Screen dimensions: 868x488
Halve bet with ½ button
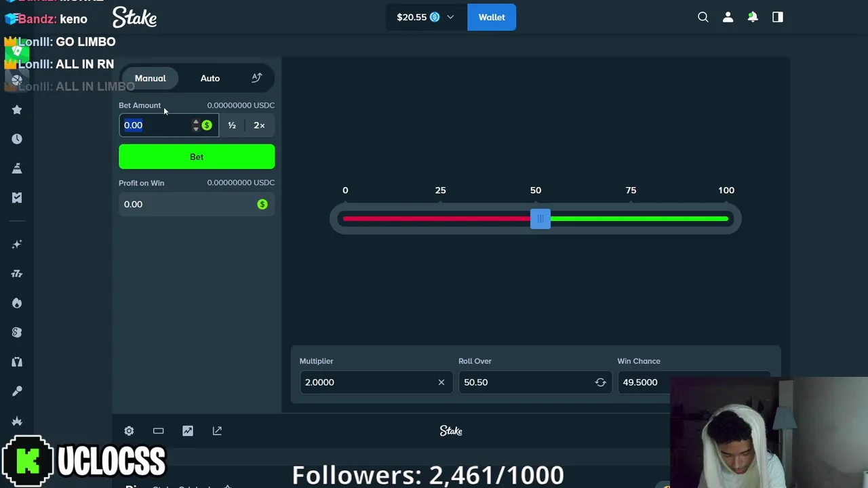232,125
